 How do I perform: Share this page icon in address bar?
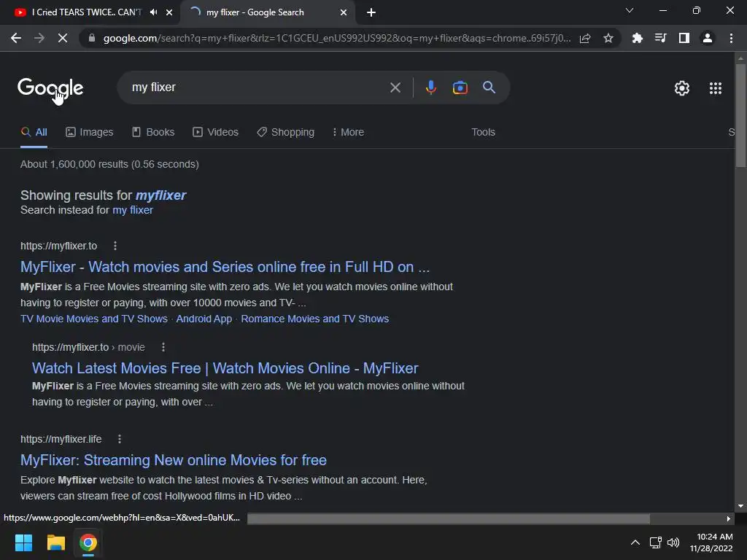click(x=585, y=38)
